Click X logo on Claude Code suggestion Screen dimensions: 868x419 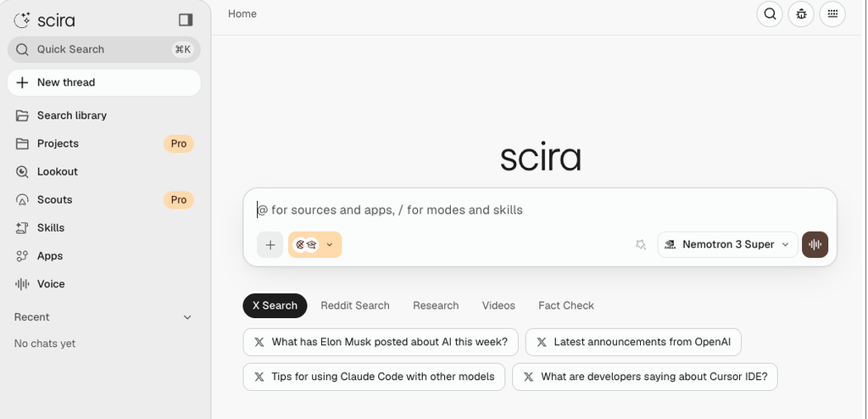pyautogui.click(x=259, y=377)
